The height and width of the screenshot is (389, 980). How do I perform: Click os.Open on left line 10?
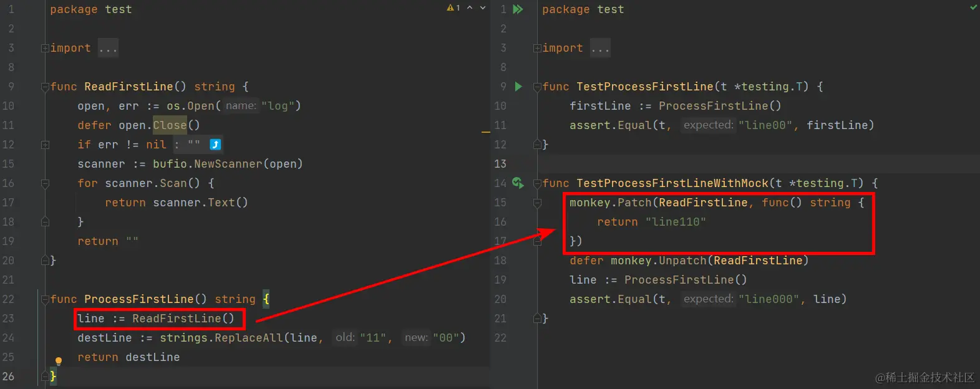click(190, 106)
